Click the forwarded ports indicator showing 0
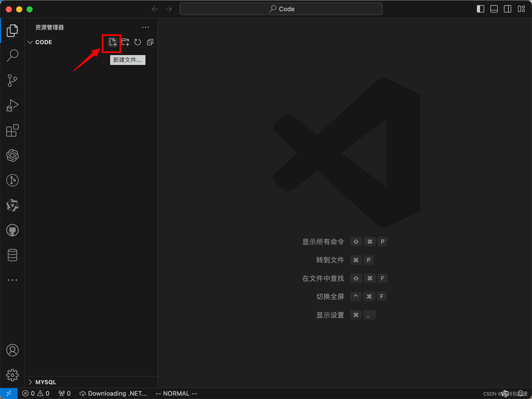532x399 pixels. (65, 394)
